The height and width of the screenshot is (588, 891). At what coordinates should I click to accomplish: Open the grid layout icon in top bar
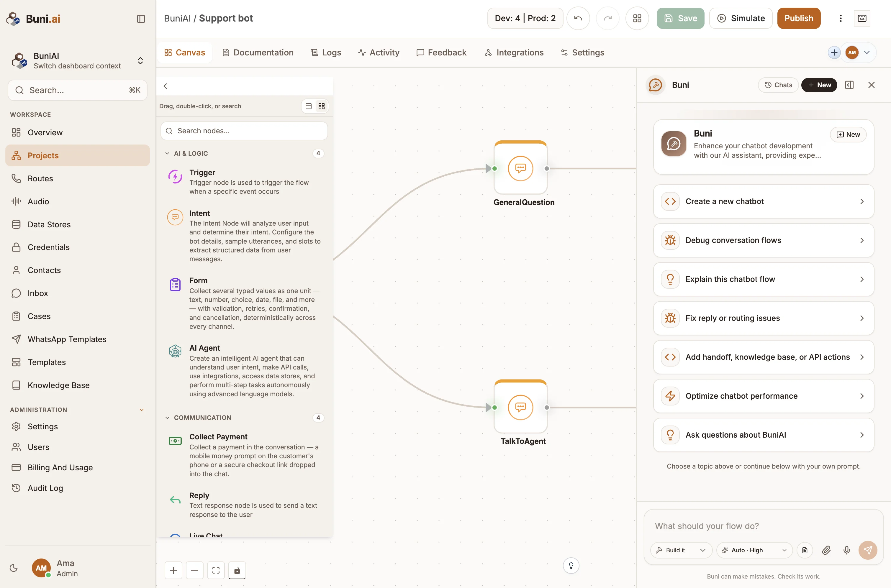(x=637, y=18)
